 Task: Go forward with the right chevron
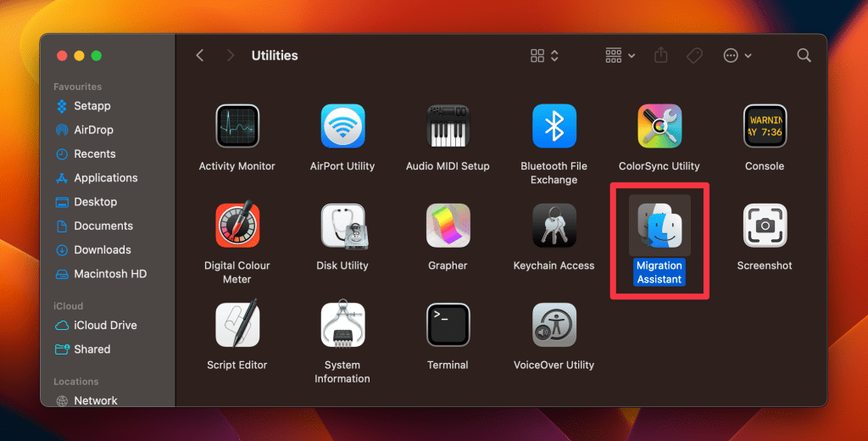point(231,55)
